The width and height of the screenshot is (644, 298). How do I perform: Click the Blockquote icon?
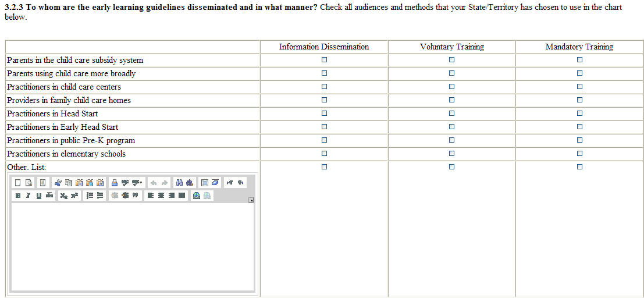(134, 196)
